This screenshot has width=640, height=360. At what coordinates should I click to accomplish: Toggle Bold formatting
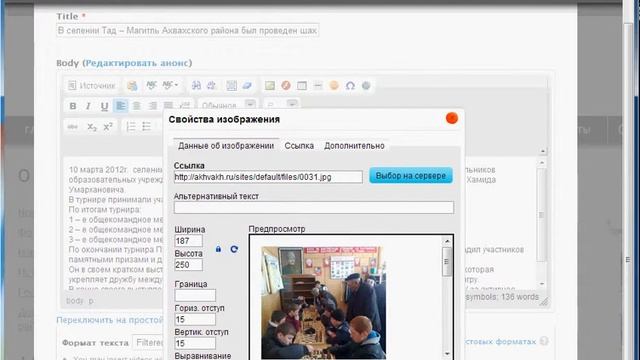click(73, 106)
